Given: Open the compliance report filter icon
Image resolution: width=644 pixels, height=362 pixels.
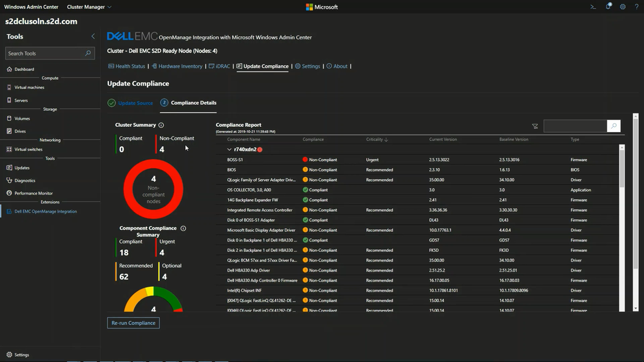Looking at the screenshot, I should (x=535, y=126).
